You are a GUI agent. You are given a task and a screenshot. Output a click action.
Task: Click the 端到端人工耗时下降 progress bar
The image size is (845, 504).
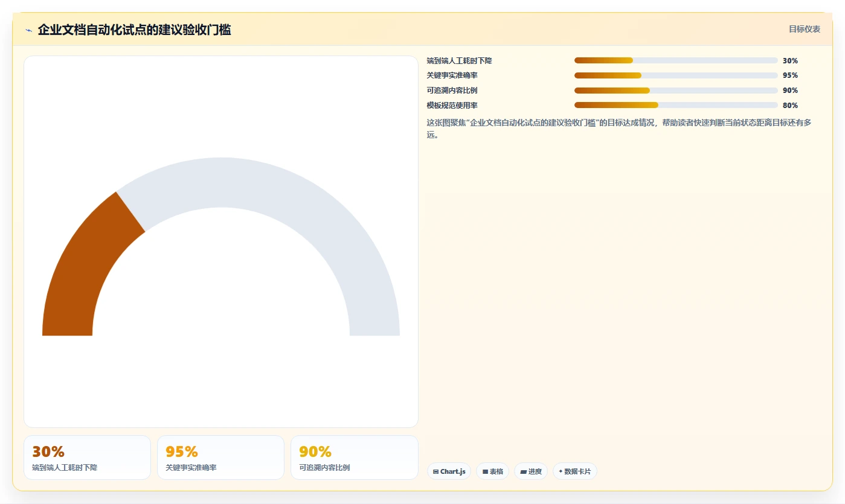click(676, 60)
